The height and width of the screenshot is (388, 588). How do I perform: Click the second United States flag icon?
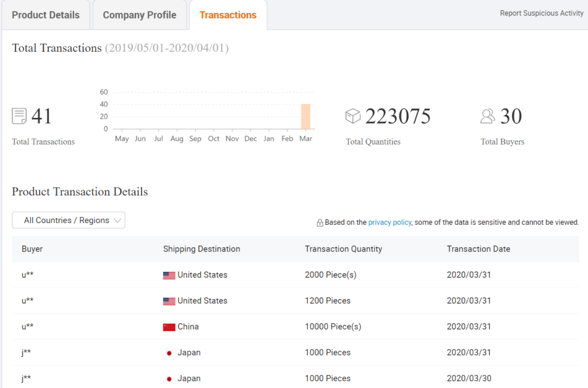click(169, 301)
